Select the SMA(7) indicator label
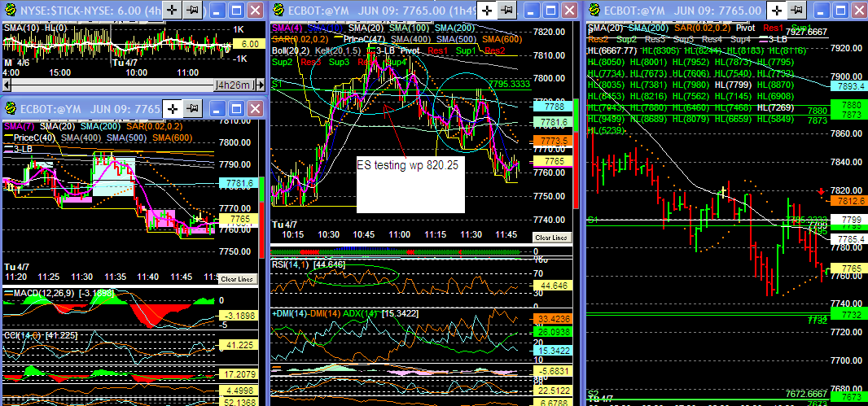This screenshot has width=868, height=406. [x=17, y=127]
